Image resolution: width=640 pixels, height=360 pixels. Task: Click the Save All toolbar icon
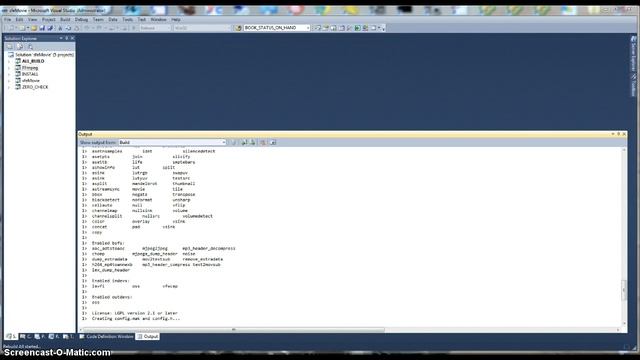50,28
